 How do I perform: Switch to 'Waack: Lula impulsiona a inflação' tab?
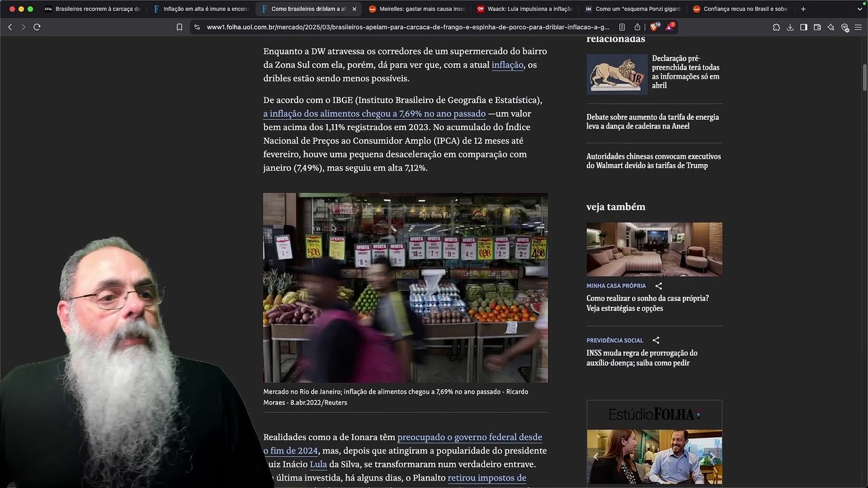tap(526, 9)
